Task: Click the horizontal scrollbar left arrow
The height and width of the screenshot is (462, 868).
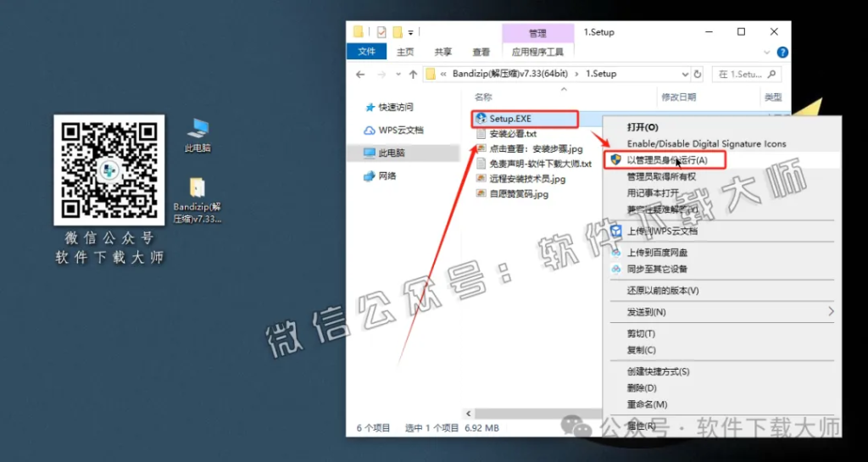Action: [468, 414]
